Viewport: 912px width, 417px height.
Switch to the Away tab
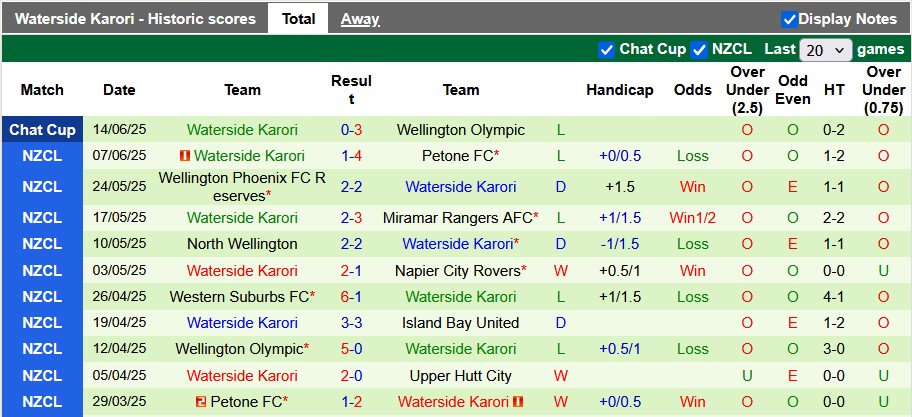[360, 18]
